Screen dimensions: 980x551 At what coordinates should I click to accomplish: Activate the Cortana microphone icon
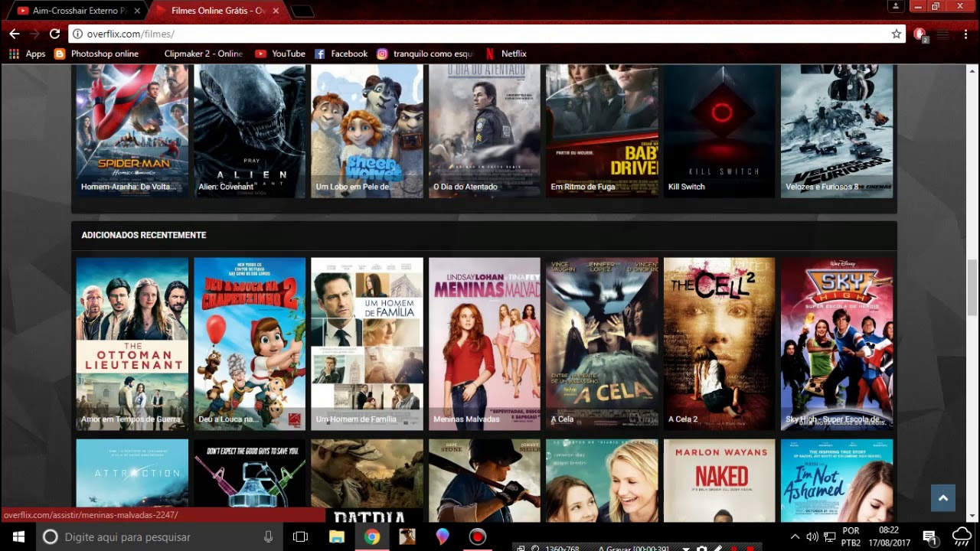coord(268,537)
